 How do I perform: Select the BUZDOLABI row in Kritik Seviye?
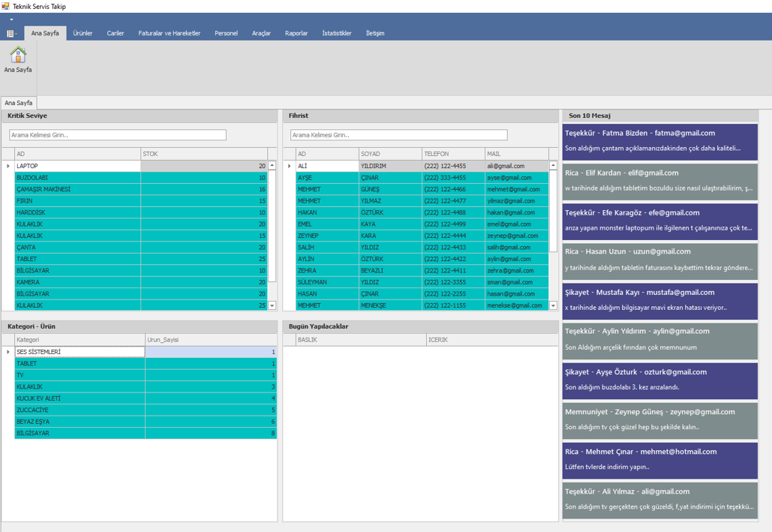pyautogui.click(x=77, y=178)
